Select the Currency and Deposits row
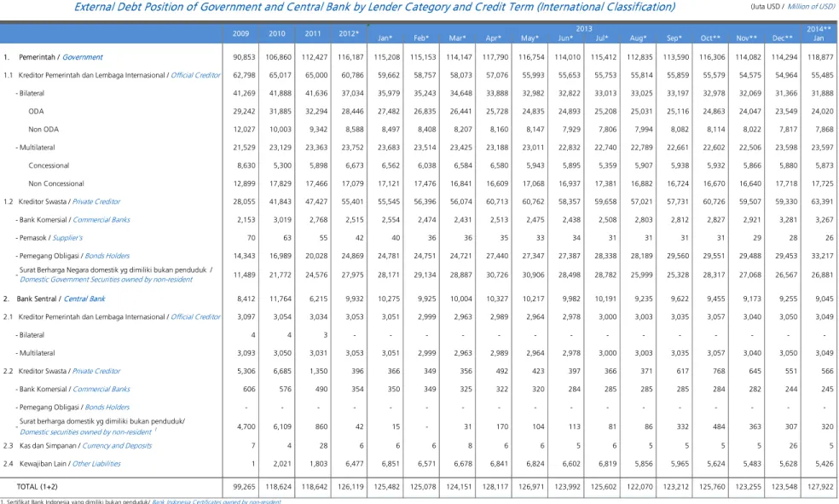This screenshot has width=839, height=504. pyautogui.click(x=419, y=445)
